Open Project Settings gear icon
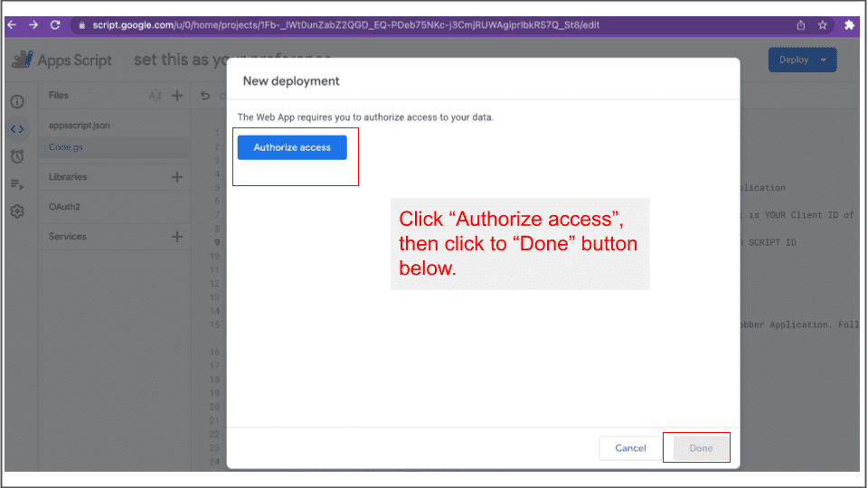Screen dimensions: 868x488 [x=17, y=211]
